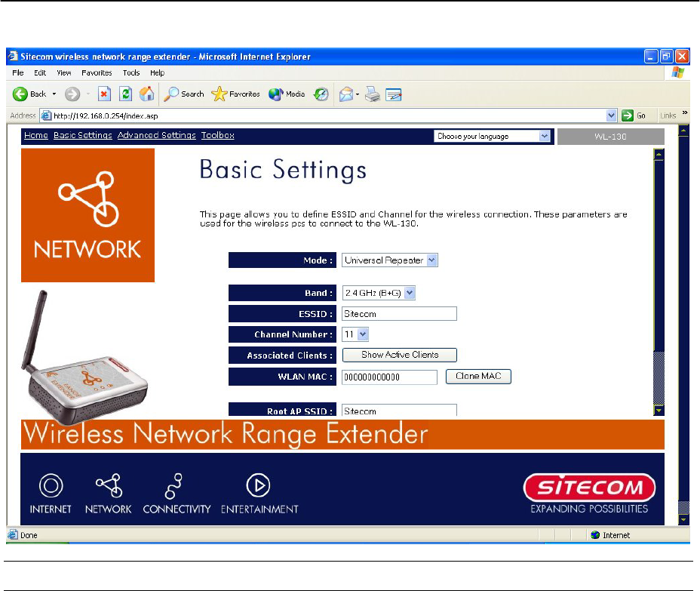Open the Mode dropdown showing Universal Repeater
The width and height of the screenshot is (700, 591).
click(x=431, y=260)
